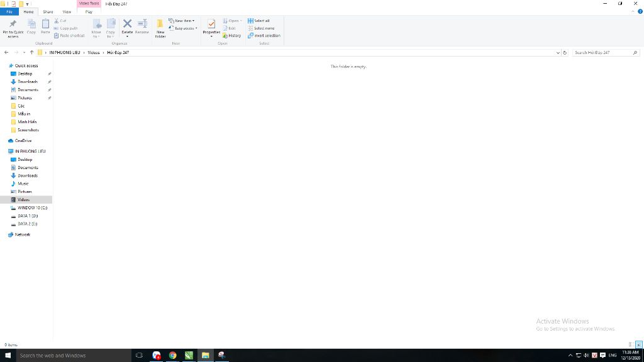Select WINDOW 10 (C:) drive
Viewport: 644px width, 362px height.
[x=32, y=207]
